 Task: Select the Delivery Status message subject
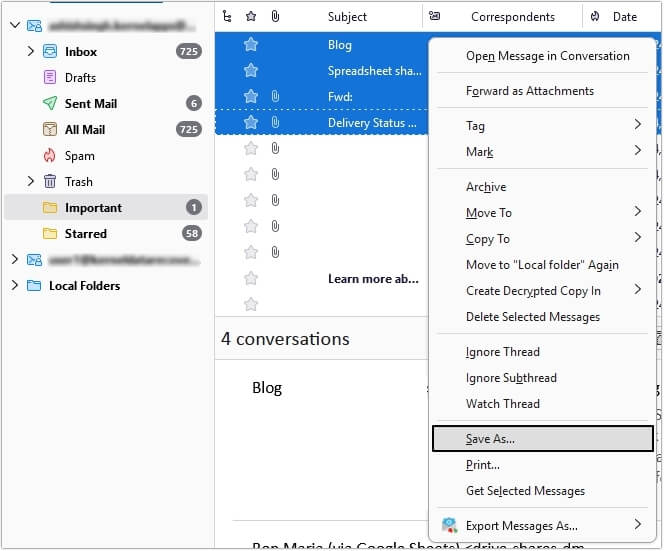372,123
